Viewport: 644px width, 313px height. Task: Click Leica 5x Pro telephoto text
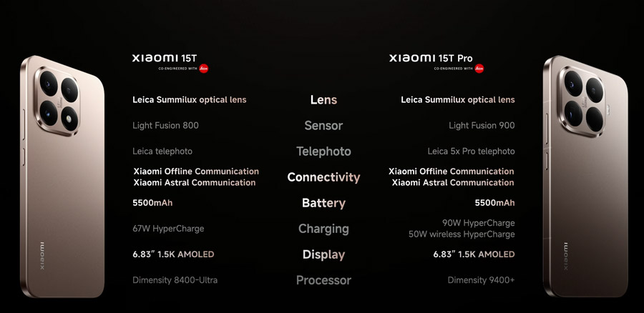(x=471, y=151)
